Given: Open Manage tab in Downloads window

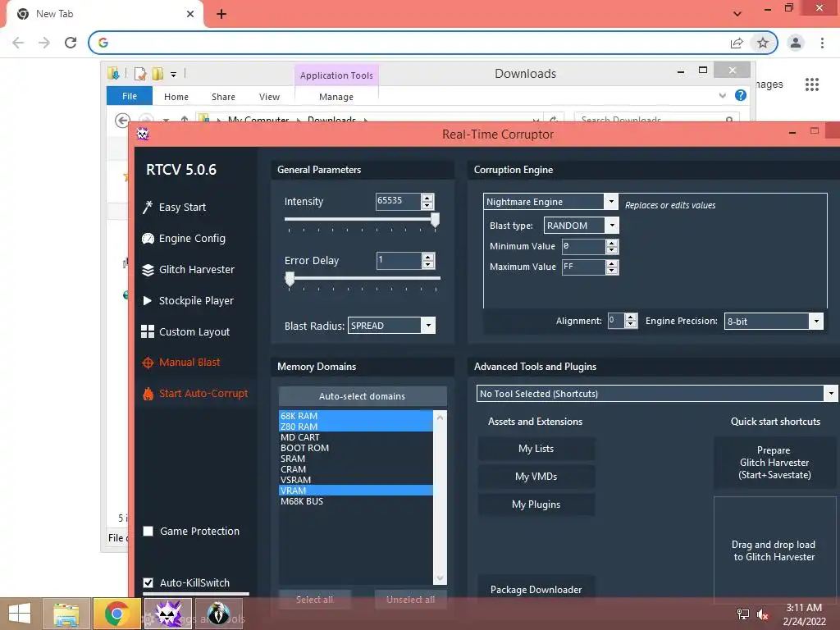Looking at the screenshot, I should 336,97.
